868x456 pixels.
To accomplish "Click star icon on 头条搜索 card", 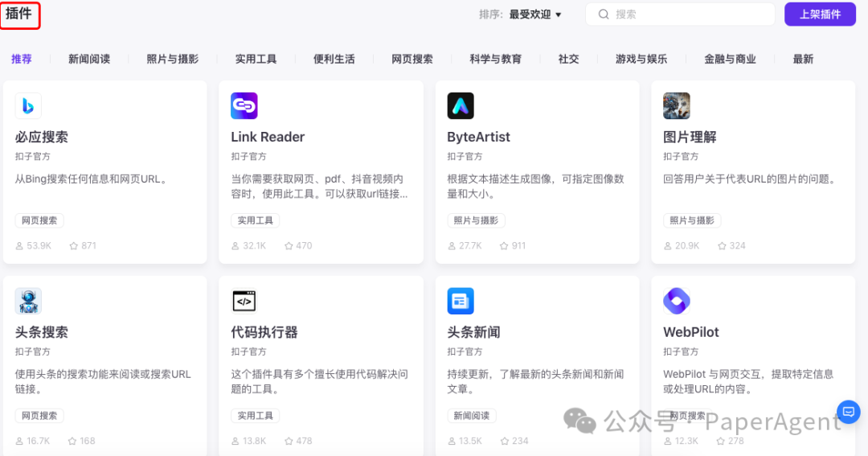I will coord(72,441).
